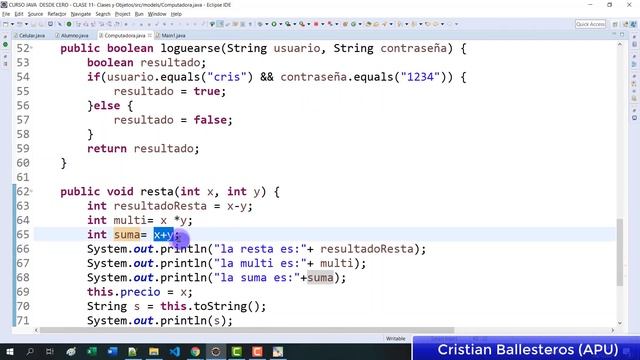
Task: Click the Open Perspective icon
Action: click(x=615, y=24)
